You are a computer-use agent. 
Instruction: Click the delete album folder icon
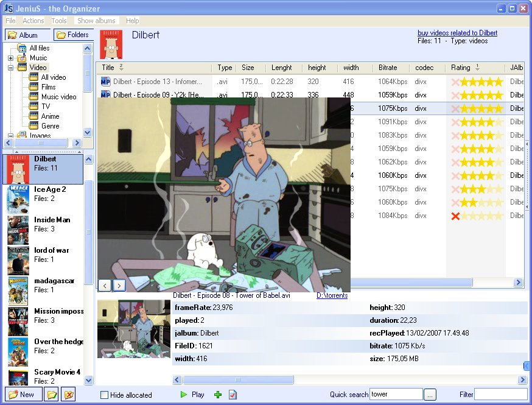coord(68,395)
